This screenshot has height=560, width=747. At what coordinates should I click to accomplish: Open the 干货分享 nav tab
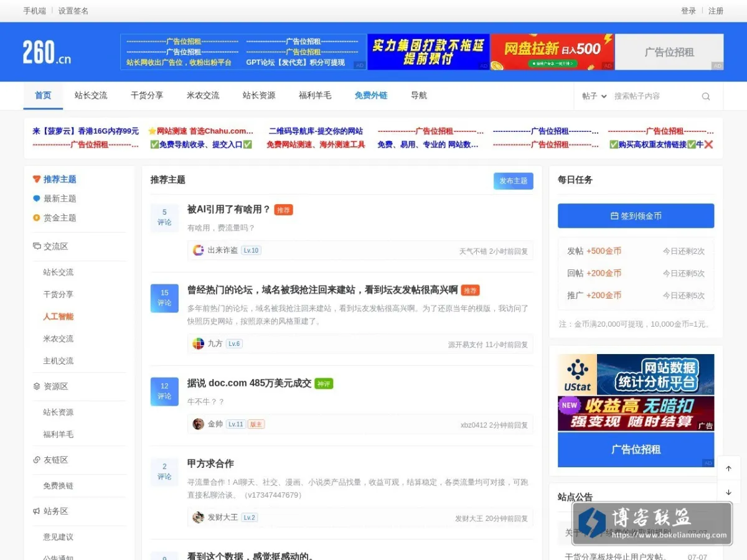pyautogui.click(x=147, y=95)
